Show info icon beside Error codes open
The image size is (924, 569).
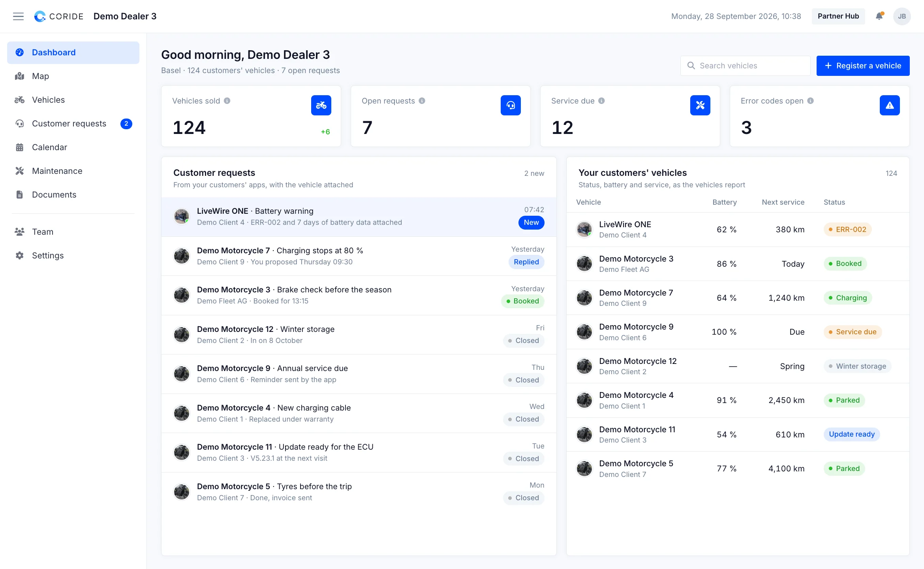click(810, 101)
